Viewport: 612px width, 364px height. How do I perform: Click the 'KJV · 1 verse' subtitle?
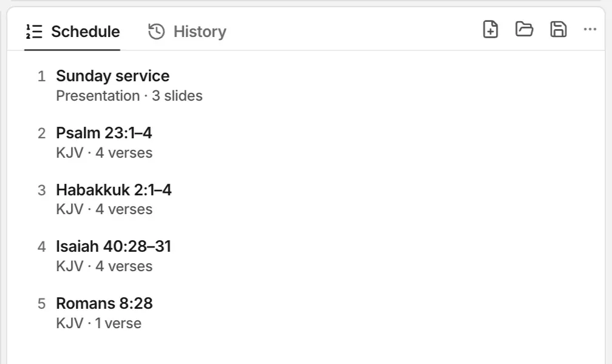tap(99, 323)
